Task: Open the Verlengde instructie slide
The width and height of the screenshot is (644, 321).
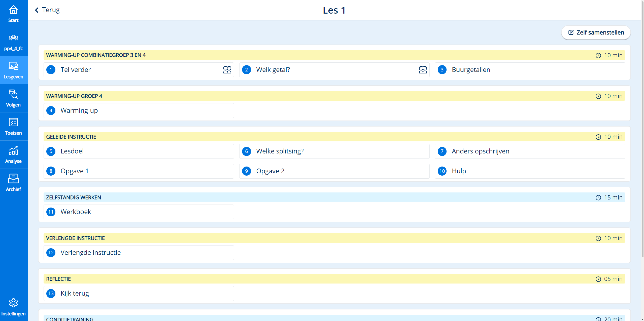Action: (x=139, y=253)
